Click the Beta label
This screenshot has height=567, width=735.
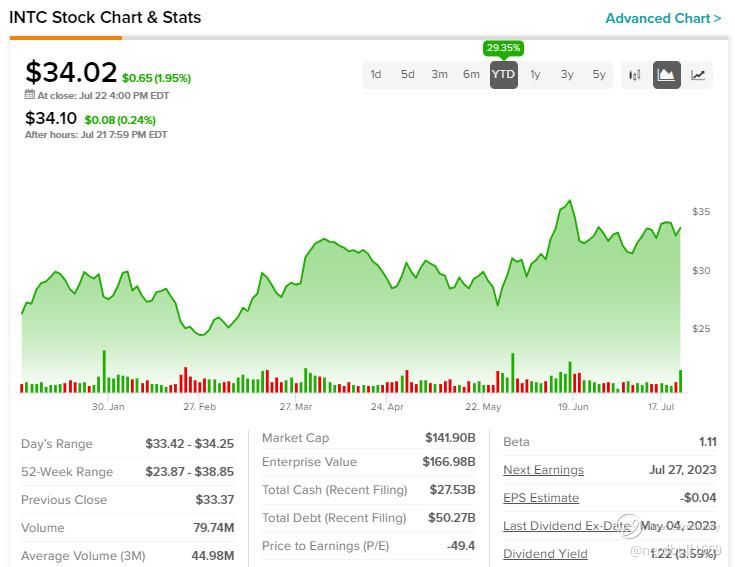[516, 441]
